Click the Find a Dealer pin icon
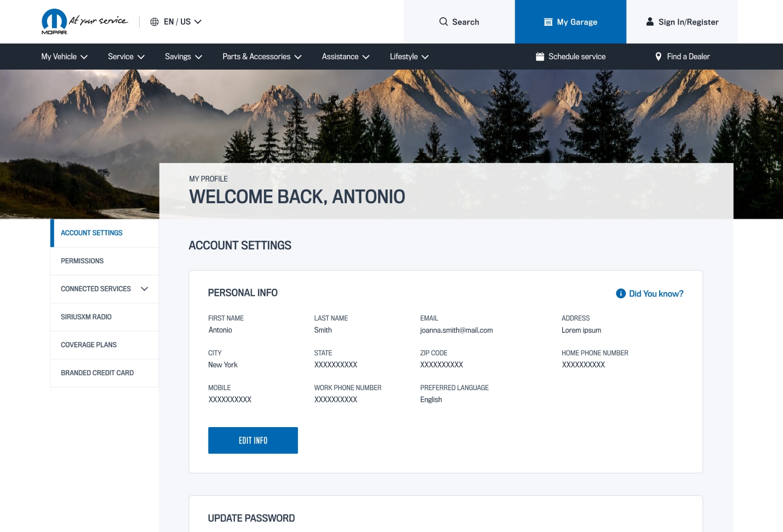Viewport: 783px width, 532px height. (x=658, y=57)
